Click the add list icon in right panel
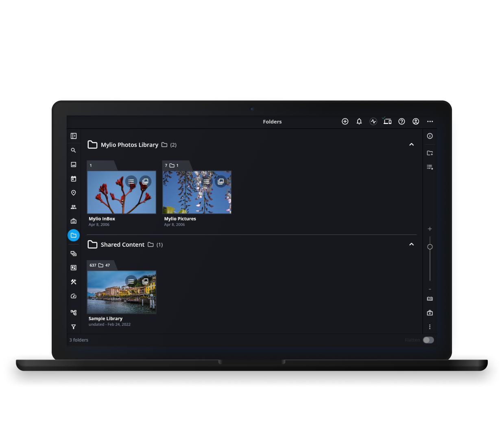Viewport: 504px width, 443px height. pos(430,167)
